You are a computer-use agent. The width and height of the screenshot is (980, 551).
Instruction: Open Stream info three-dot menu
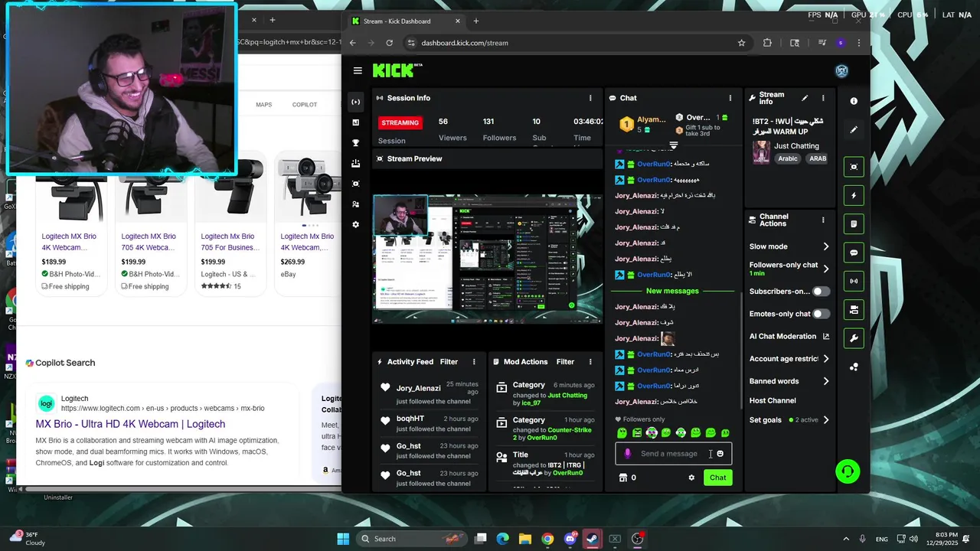[x=823, y=98]
